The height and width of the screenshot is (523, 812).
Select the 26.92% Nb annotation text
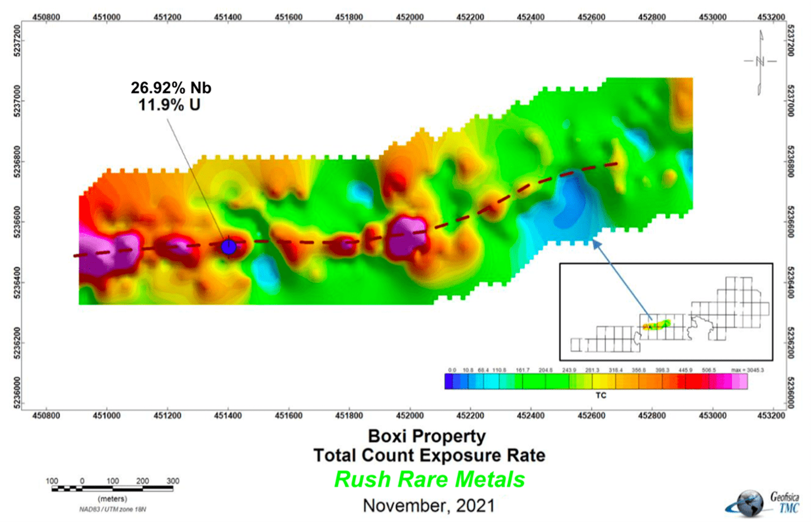[x=171, y=88]
